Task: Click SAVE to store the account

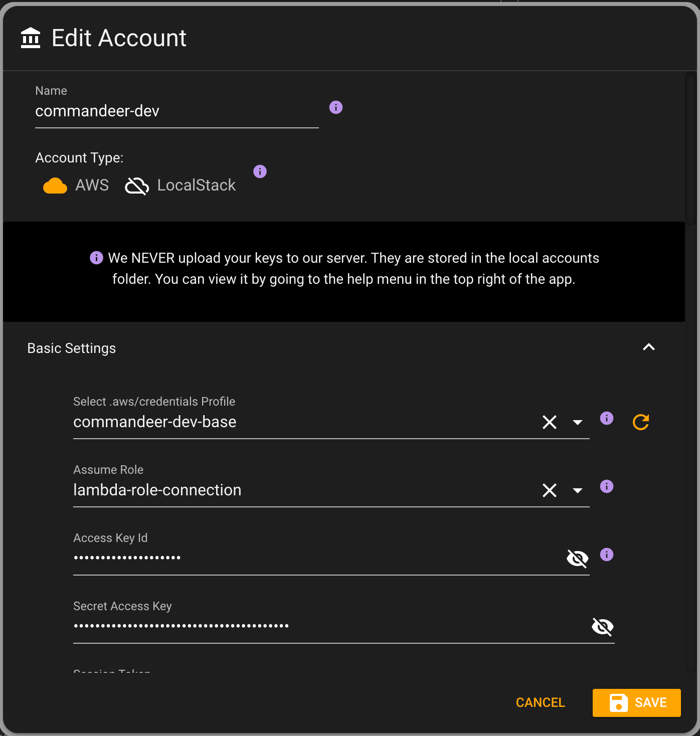Action: [x=637, y=703]
